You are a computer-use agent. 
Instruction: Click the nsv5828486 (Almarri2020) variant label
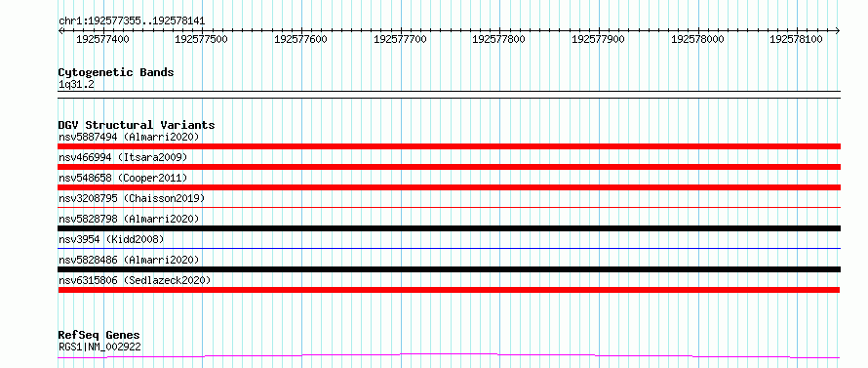pyautogui.click(x=129, y=260)
